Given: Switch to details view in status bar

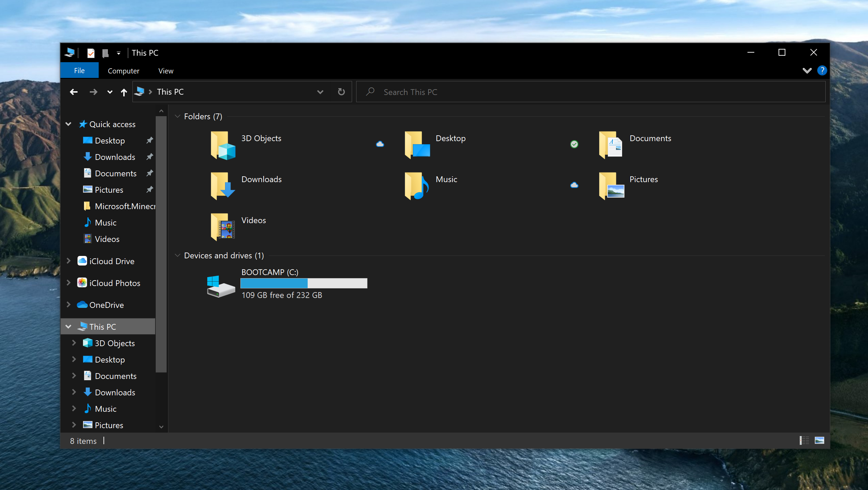Looking at the screenshot, I should 804,440.
